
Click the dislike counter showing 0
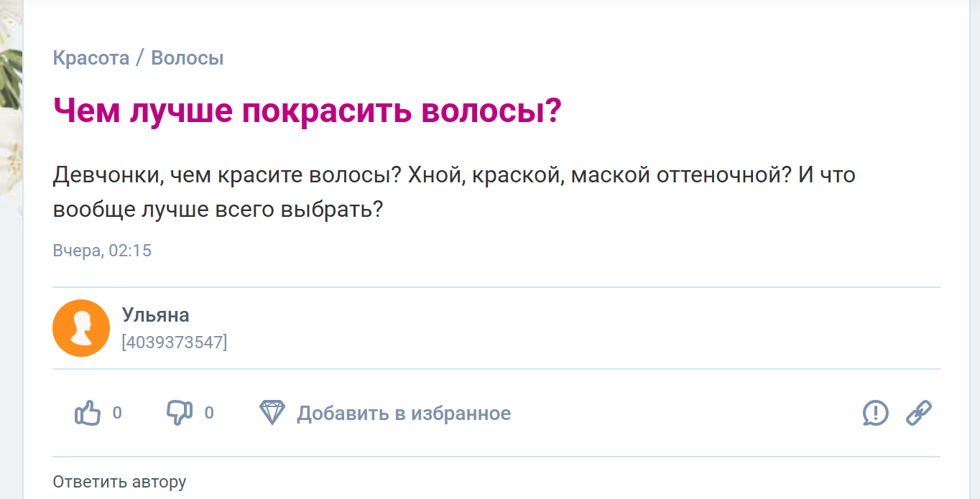[x=209, y=413]
